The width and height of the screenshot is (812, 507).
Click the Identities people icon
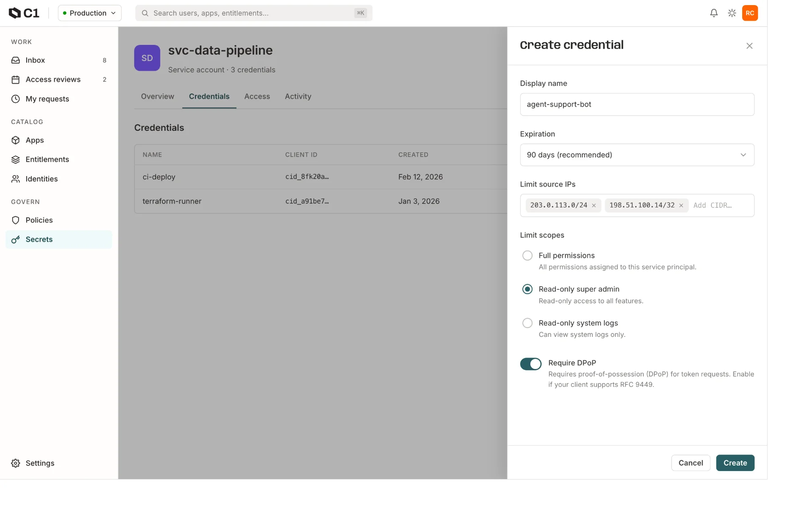point(16,179)
